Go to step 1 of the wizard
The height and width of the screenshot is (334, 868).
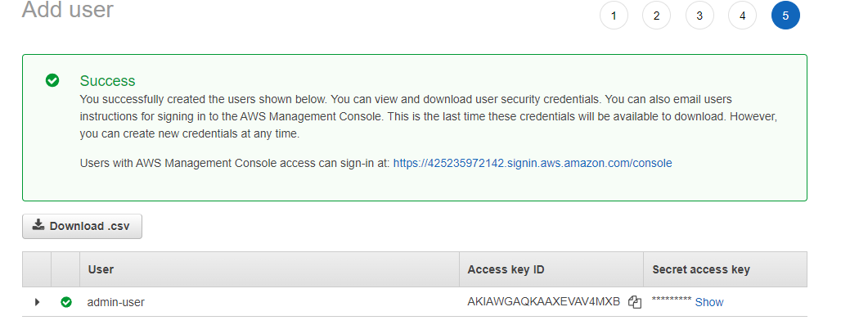point(614,15)
